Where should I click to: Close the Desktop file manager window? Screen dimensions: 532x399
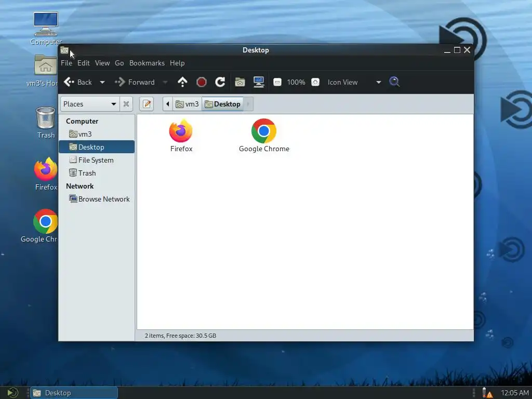click(467, 50)
